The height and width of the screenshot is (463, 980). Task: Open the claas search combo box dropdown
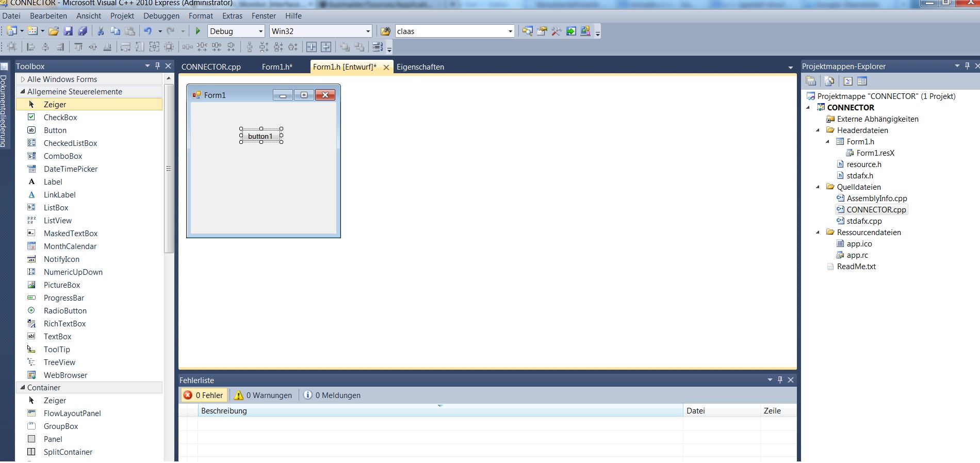(x=510, y=31)
